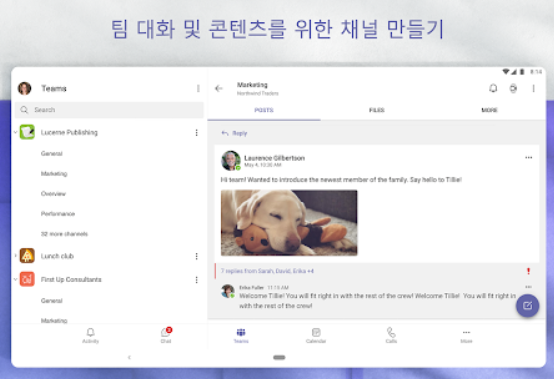Open Erika Fuller's avatar

(x=228, y=291)
